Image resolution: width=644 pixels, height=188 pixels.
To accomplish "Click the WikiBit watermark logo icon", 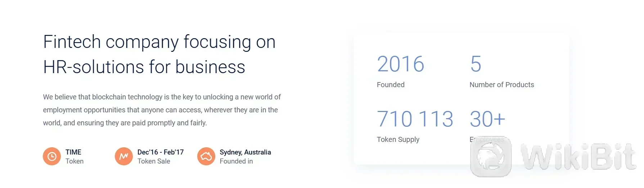I will (491, 157).
